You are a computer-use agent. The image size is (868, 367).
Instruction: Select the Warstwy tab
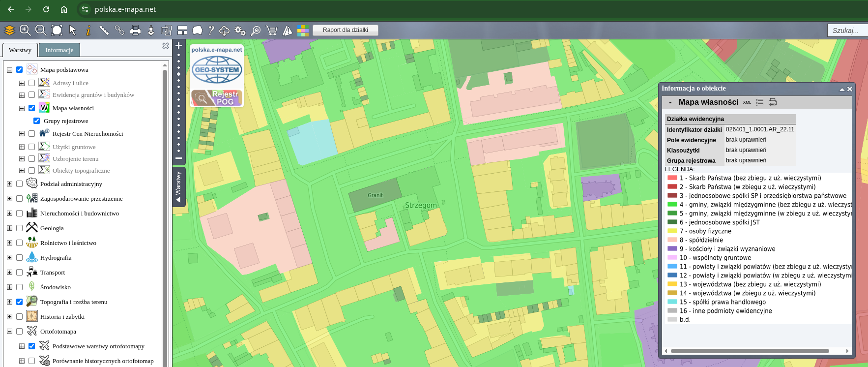pyautogui.click(x=20, y=50)
